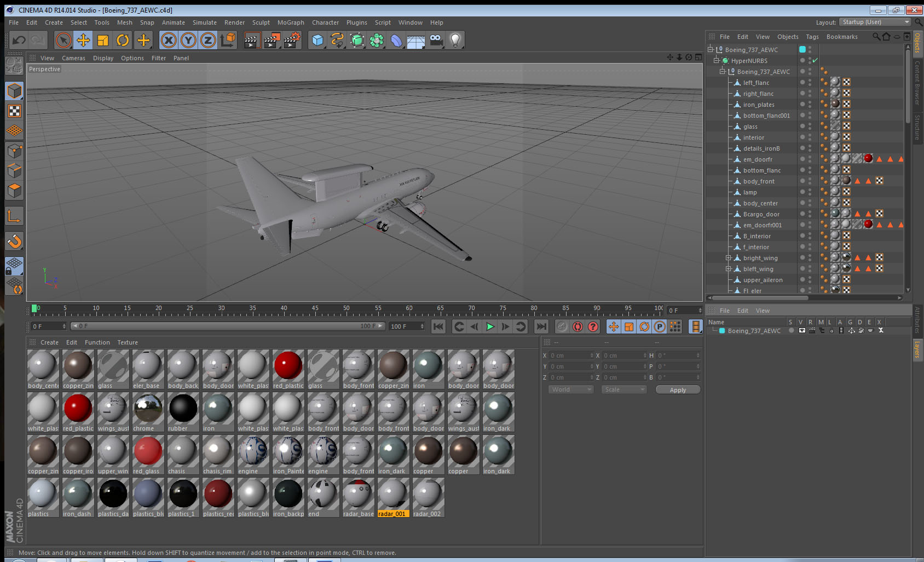Open the Material Manager Texture menu
This screenshot has height=562, width=924.
tap(128, 342)
